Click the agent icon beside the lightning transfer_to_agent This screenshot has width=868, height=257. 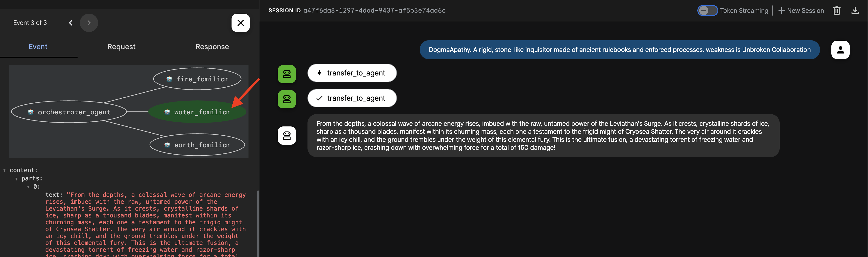click(x=287, y=74)
